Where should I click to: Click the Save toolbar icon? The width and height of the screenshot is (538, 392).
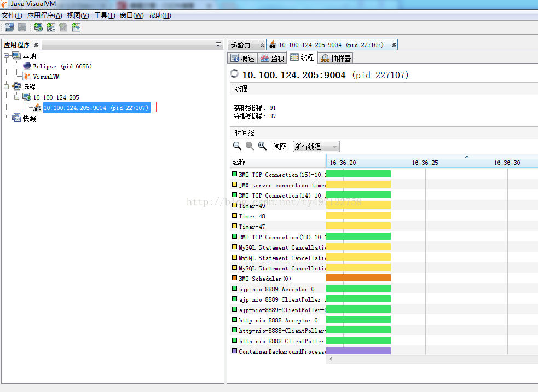click(22, 27)
